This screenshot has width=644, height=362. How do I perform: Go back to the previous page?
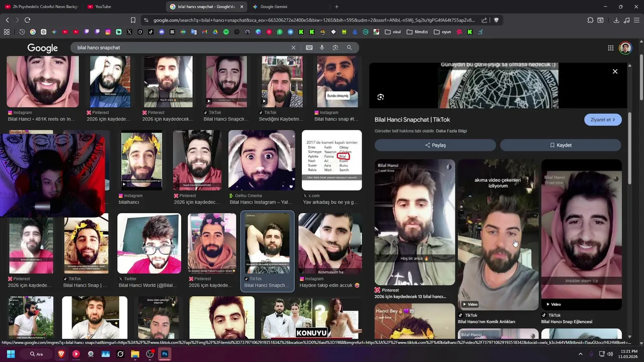(7, 20)
